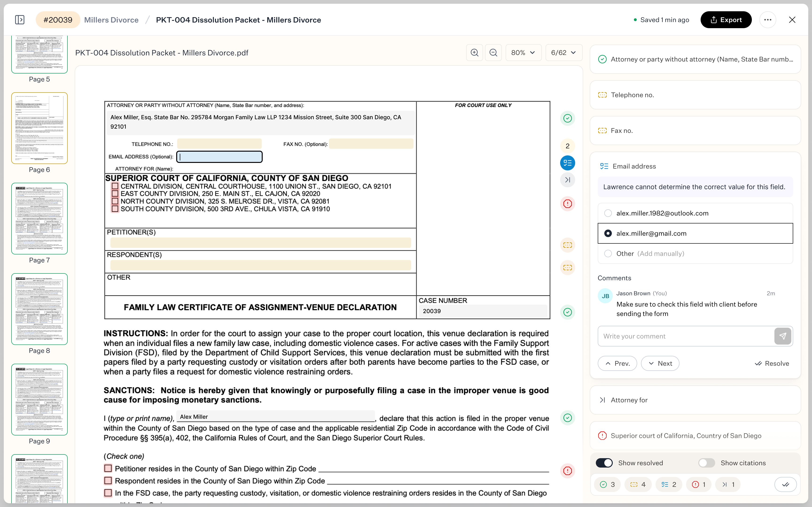Click the skip-to-field arrow icon in the margin
This screenshot has width=812, height=507.
point(567,180)
